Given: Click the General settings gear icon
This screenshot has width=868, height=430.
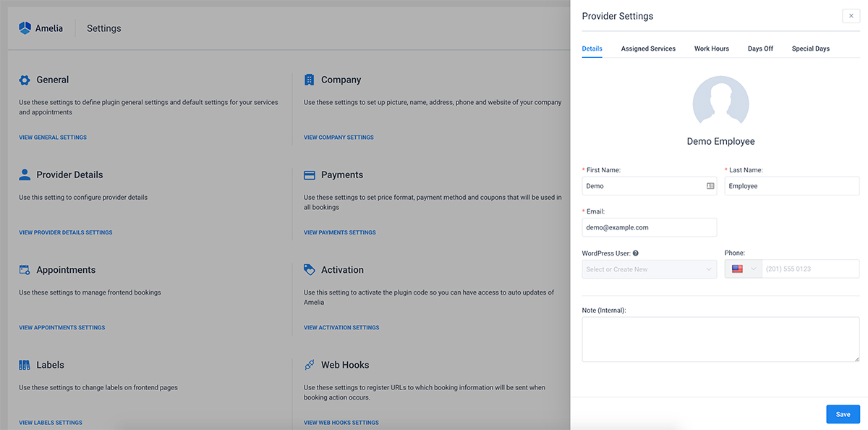Looking at the screenshot, I should click(25, 80).
